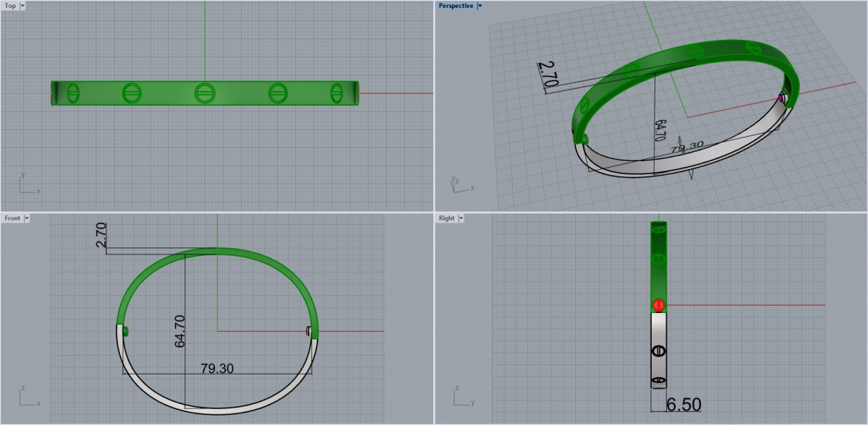Click the Right viewport title label
868x425 pixels.
[x=446, y=218]
